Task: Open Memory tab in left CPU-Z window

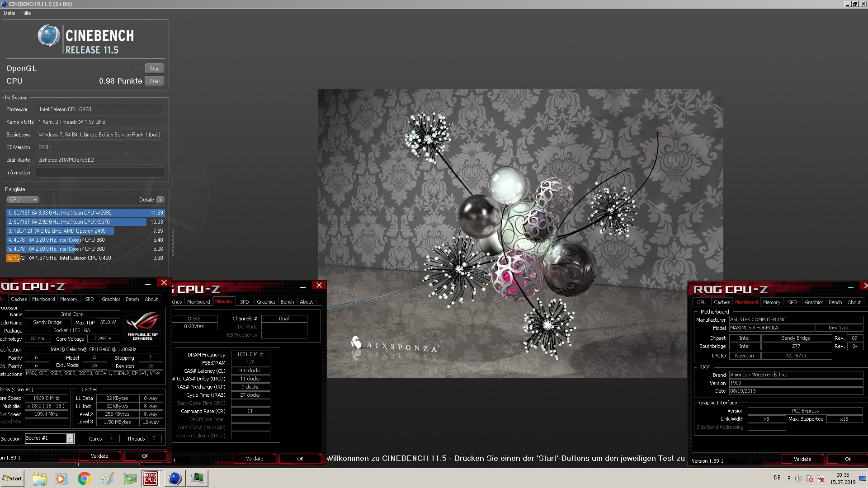Action: pyautogui.click(x=69, y=299)
